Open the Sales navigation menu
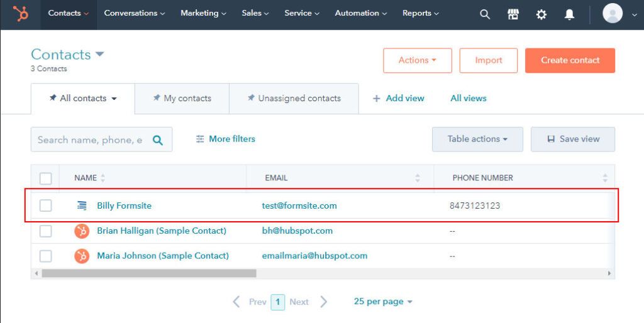 pyautogui.click(x=255, y=13)
